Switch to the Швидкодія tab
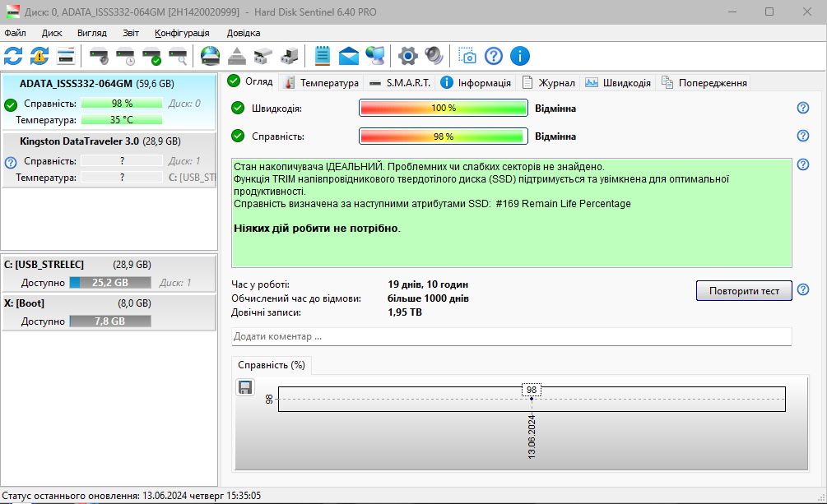Image resolution: width=827 pixels, height=504 pixels. [618, 83]
